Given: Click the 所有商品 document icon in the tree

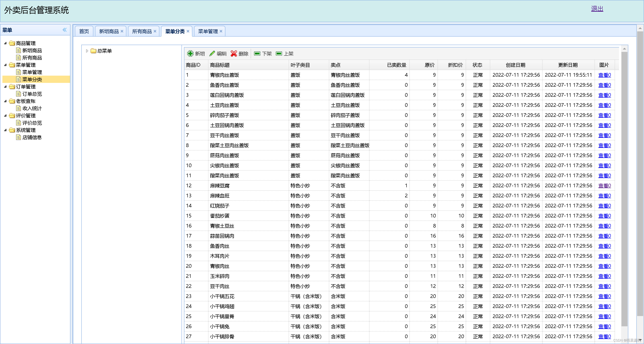Looking at the screenshot, I should click(18, 58).
